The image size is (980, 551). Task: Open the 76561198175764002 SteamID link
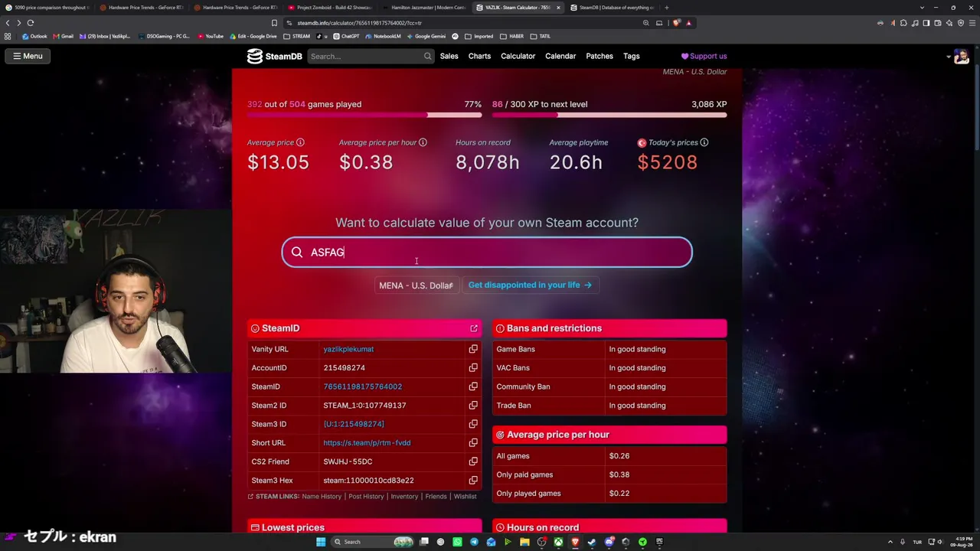pos(362,386)
